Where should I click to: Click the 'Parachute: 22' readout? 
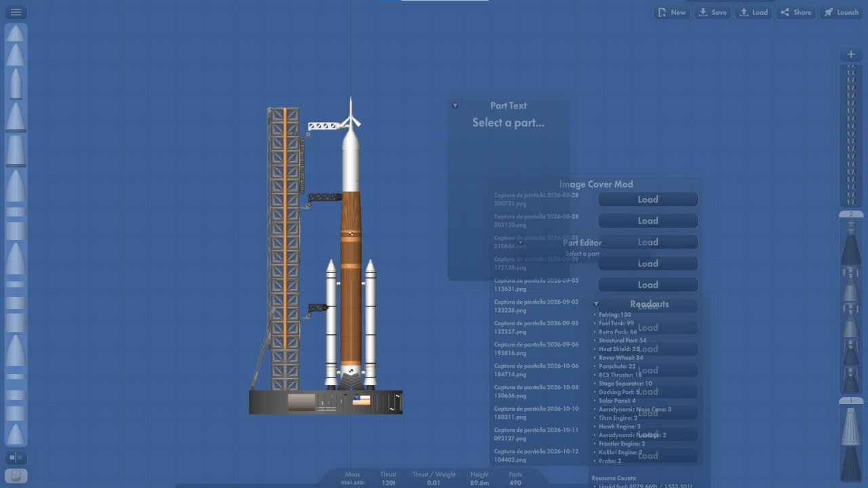(x=617, y=366)
